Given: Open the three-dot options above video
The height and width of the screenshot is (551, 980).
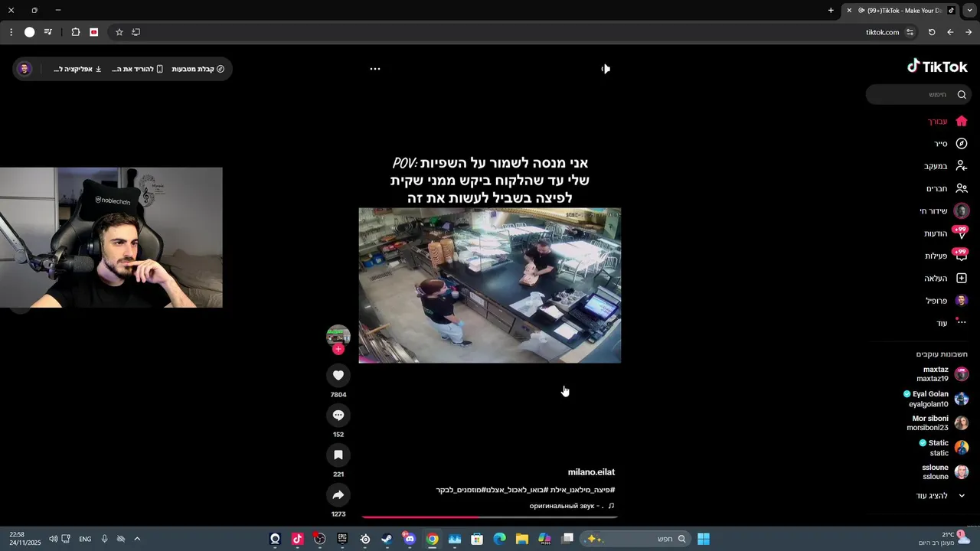Looking at the screenshot, I should [x=375, y=69].
